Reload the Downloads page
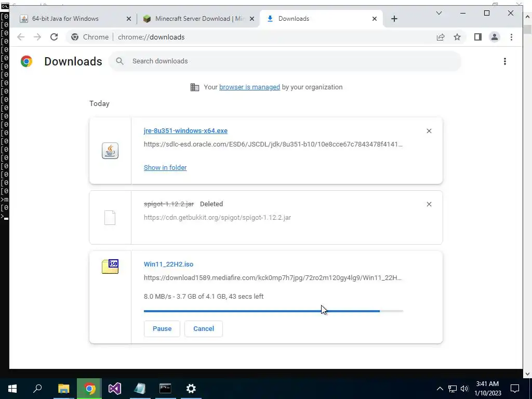 click(54, 37)
